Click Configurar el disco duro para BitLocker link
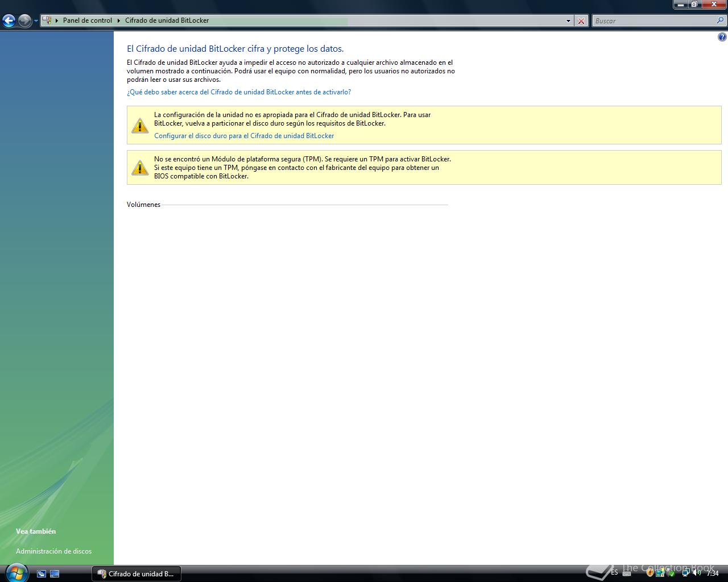This screenshot has height=582, width=728. [244, 136]
